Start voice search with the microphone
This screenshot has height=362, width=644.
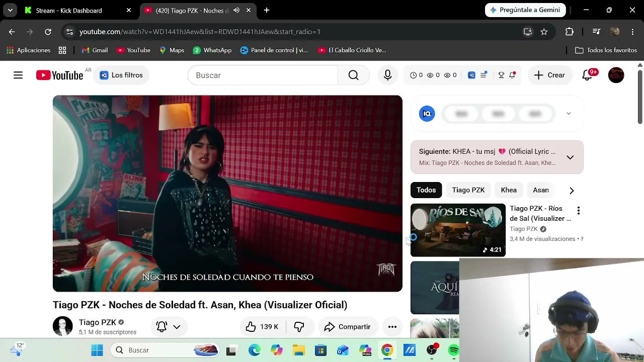pyautogui.click(x=387, y=75)
